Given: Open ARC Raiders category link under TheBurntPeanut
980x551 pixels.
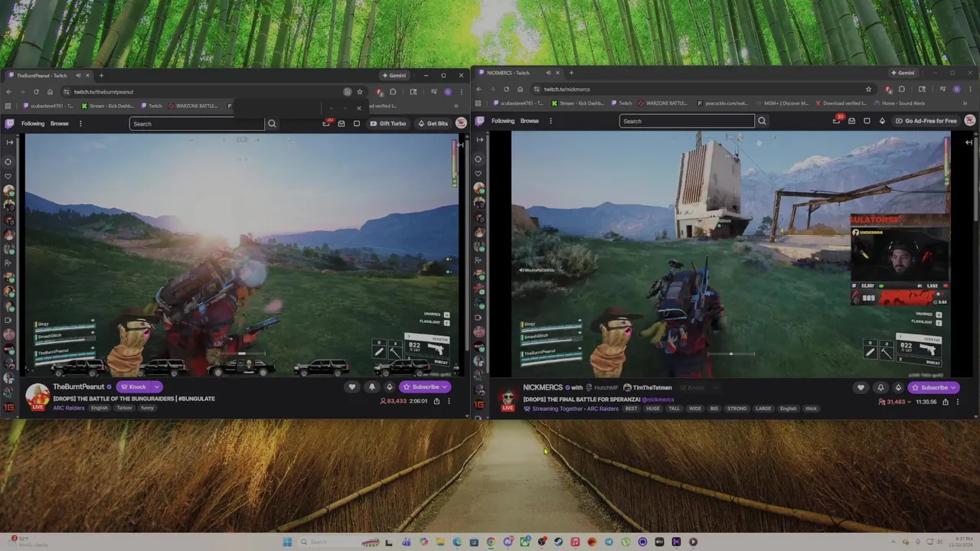Looking at the screenshot, I should [69, 408].
